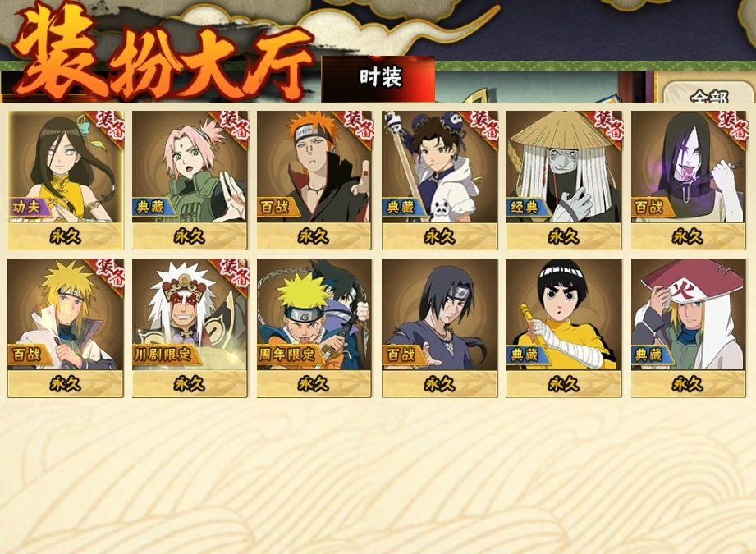Click 永久 label under Sakura card

coord(190,236)
